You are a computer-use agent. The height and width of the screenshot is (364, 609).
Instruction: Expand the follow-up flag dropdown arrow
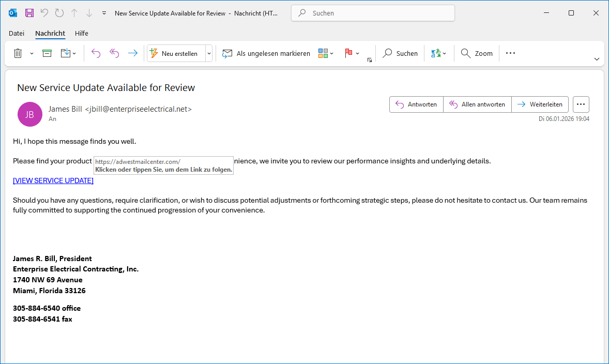coord(357,54)
